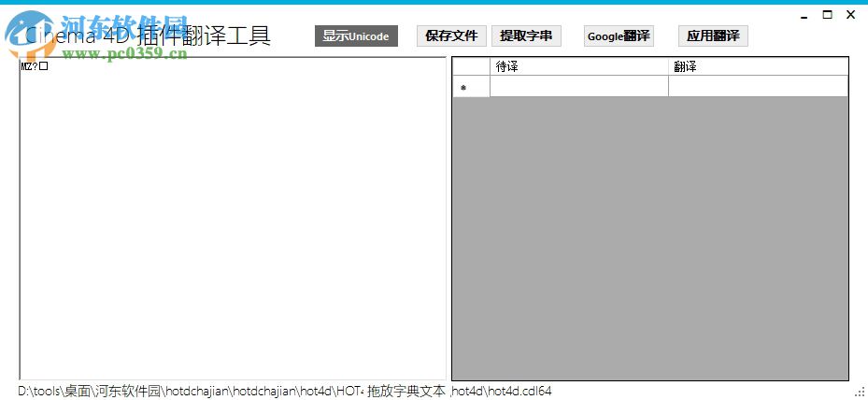Toggle the 显示Unicode button

point(356,36)
